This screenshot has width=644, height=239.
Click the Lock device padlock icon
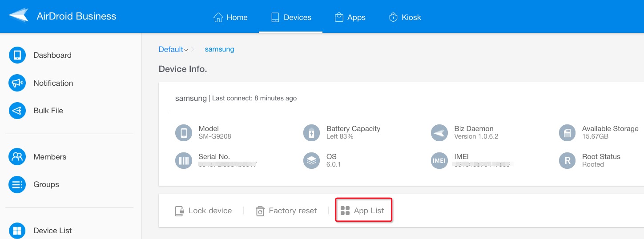point(179,211)
